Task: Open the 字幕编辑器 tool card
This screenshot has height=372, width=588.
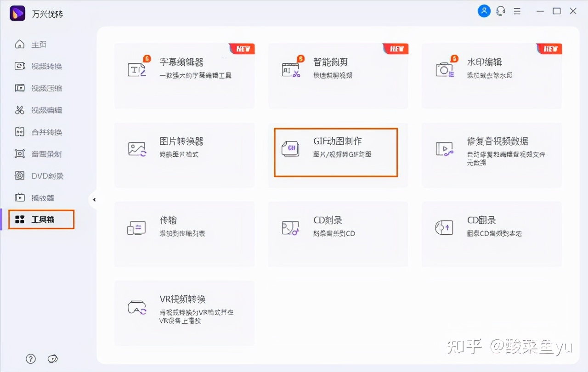Action: tap(184, 76)
